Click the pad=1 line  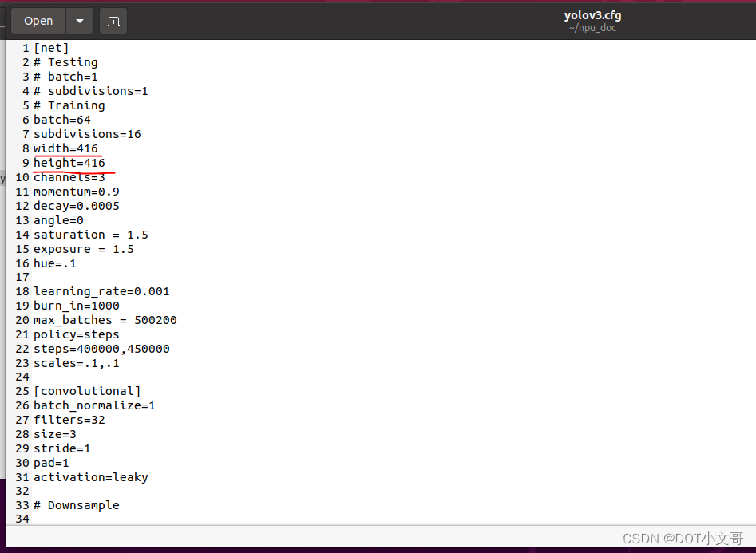[x=51, y=464]
